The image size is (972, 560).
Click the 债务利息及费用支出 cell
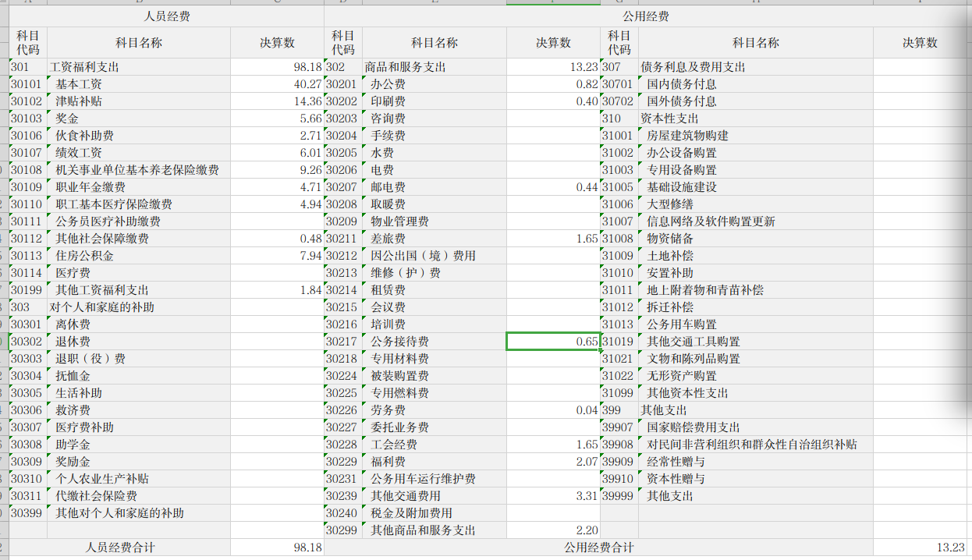coord(755,67)
